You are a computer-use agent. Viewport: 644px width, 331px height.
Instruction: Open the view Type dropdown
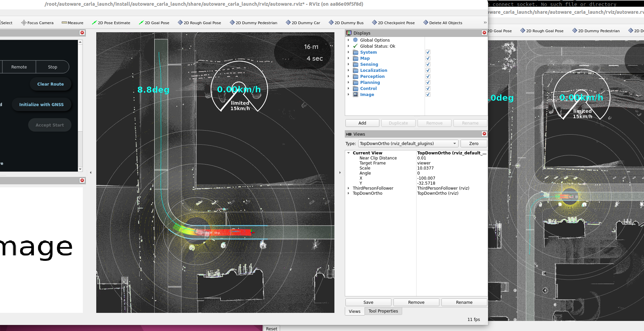click(408, 143)
